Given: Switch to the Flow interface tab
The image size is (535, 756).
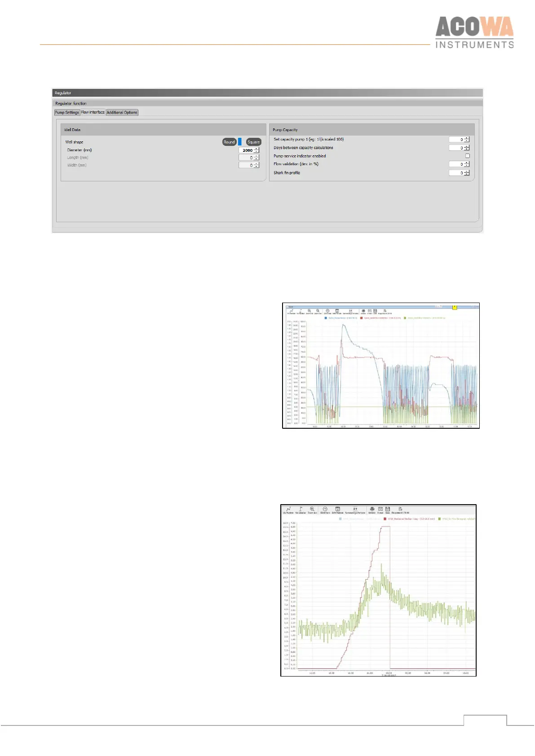Looking at the screenshot, I should (93, 112).
